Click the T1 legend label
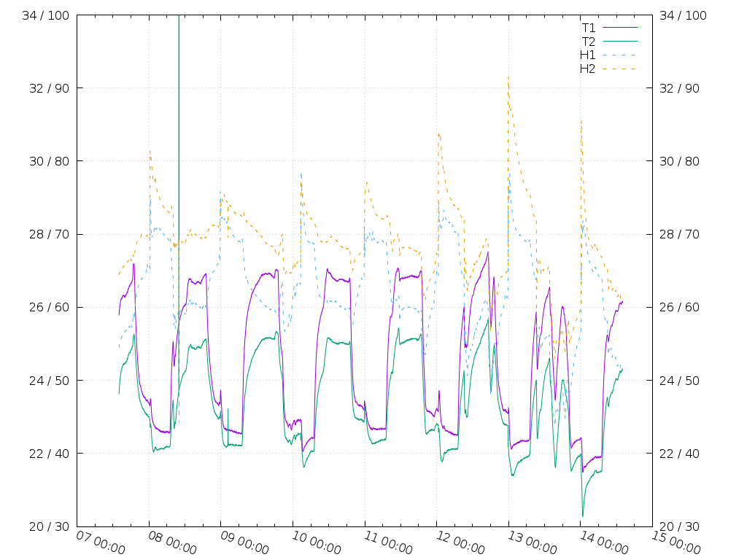This screenshot has height=560, width=747. pyautogui.click(x=588, y=28)
